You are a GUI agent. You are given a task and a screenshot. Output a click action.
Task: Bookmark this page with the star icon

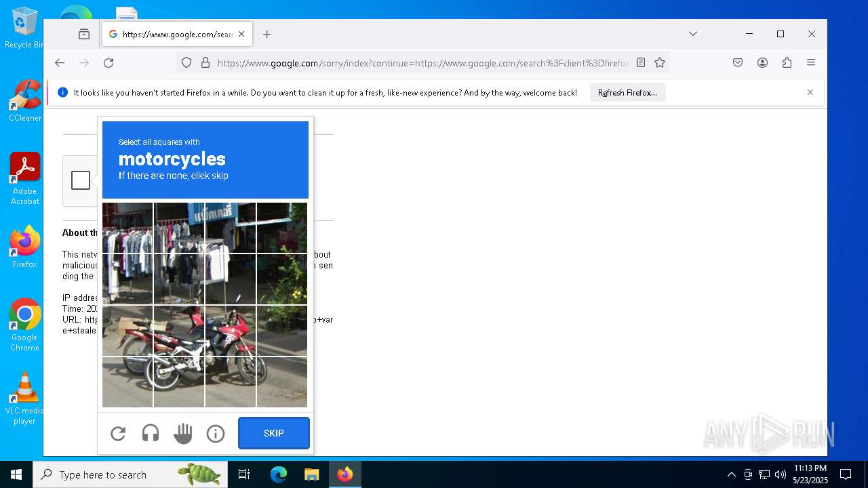(660, 63)
